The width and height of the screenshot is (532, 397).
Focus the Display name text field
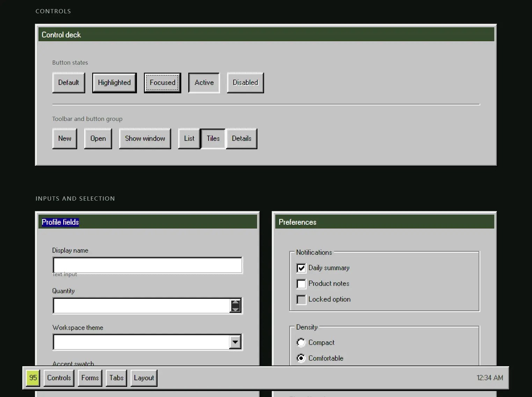pyautogui.click(x=147, y=265)
